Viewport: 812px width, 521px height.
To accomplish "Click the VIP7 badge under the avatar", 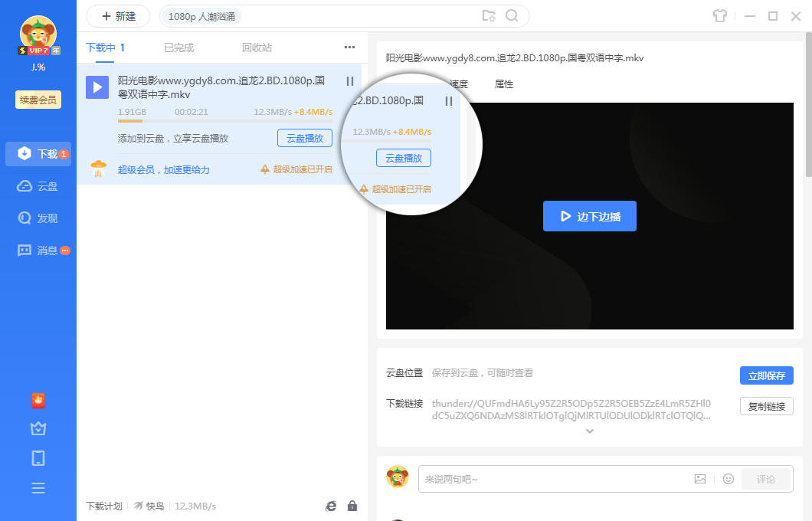I will tap(39, 51).
